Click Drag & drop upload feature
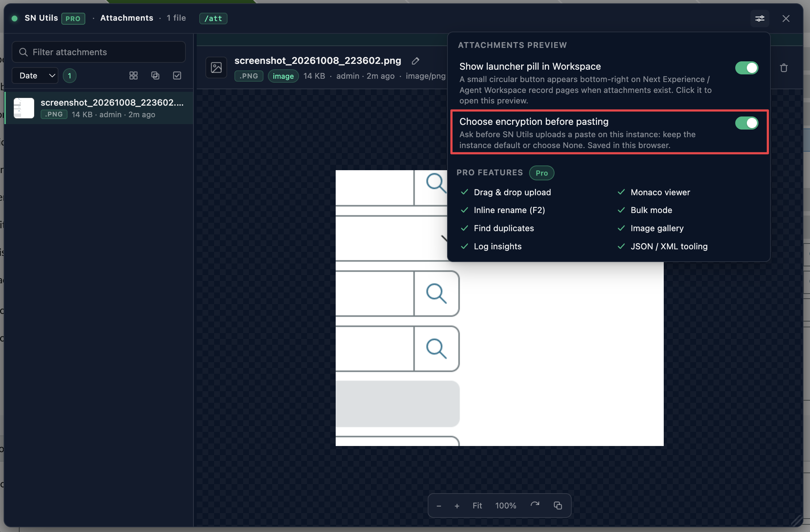Viewport: 810px width, 532px height. pyautogui.click(x=512, y=192)
